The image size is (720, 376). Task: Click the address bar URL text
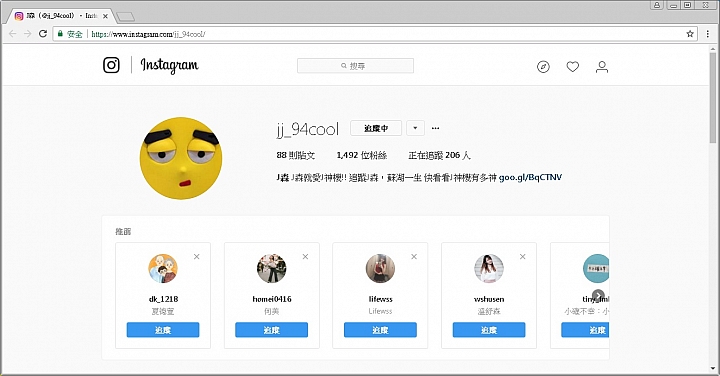click(x=148, y=34)
